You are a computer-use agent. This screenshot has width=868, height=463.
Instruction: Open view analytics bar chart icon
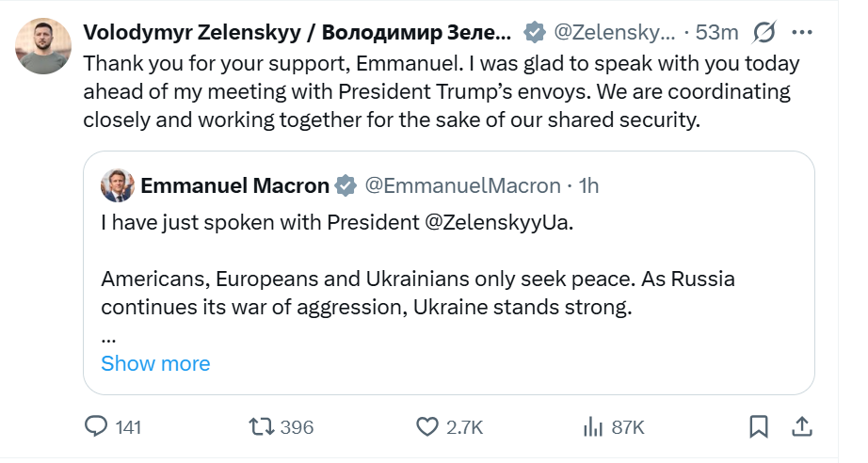click(x=593, y=426)
